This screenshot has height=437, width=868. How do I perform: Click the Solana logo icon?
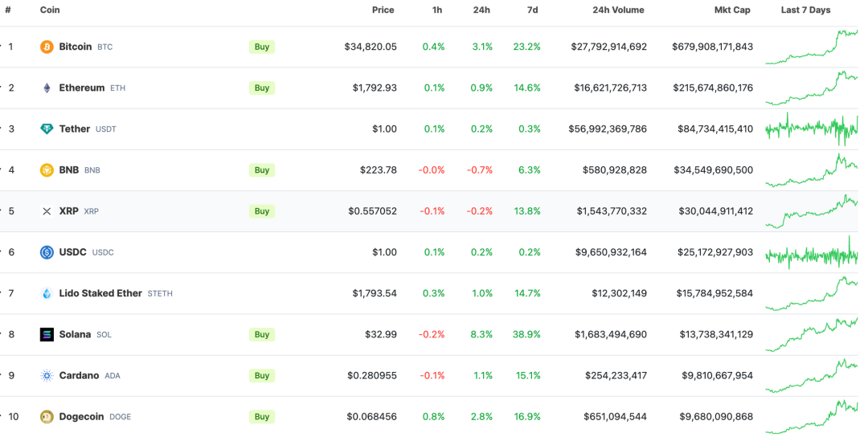[x=47, y=334]
